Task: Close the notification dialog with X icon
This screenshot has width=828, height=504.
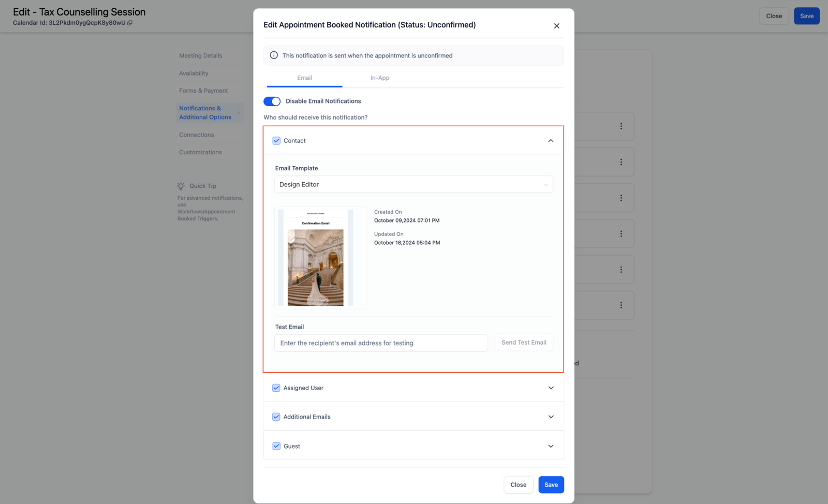Action: click(x=556, y=26)
